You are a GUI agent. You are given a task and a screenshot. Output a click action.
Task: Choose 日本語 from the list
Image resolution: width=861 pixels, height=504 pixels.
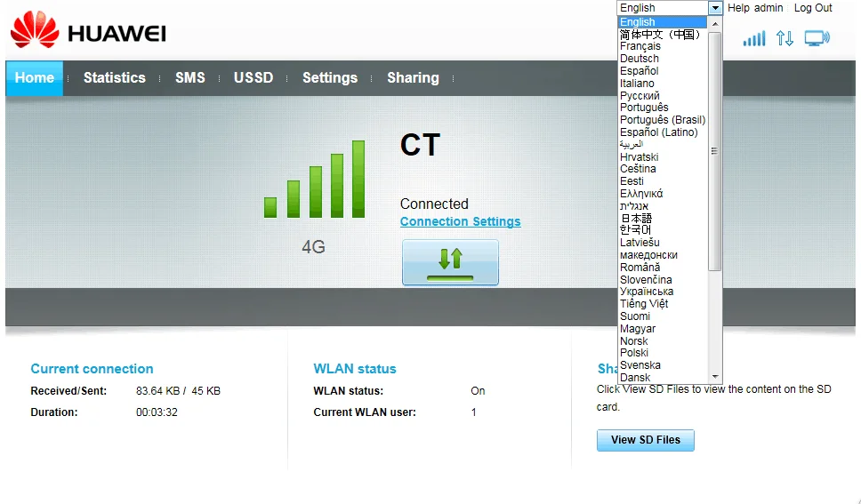[663, 218]
